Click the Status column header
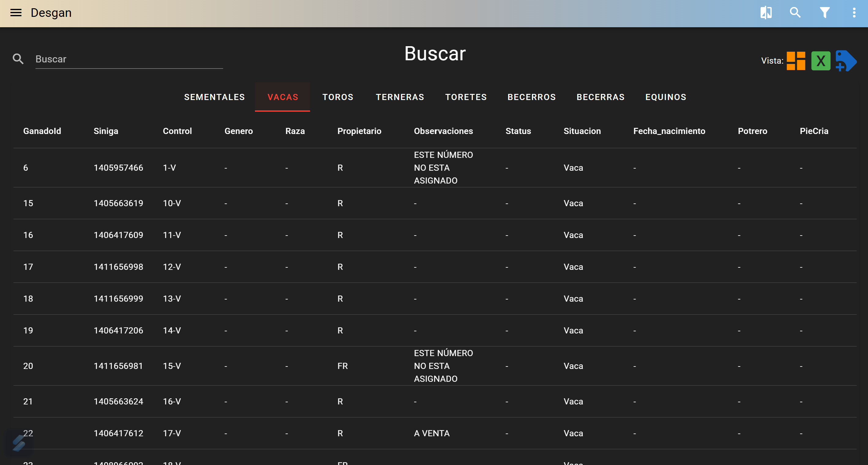Image resolution: width=868 pixels, height=465 pixels. click(518, 131)
